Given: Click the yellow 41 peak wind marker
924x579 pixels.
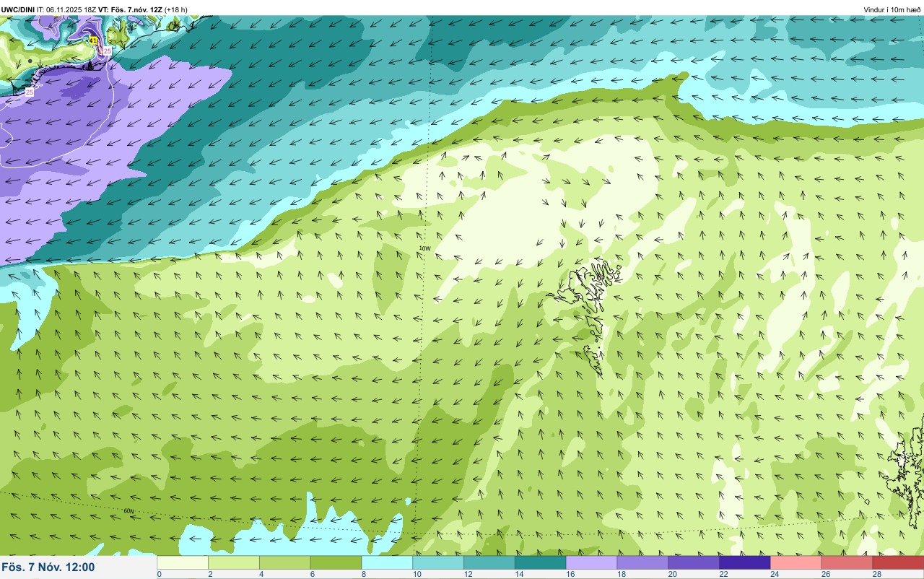Looking at the screenshot, I should click(x=93, y=40).
